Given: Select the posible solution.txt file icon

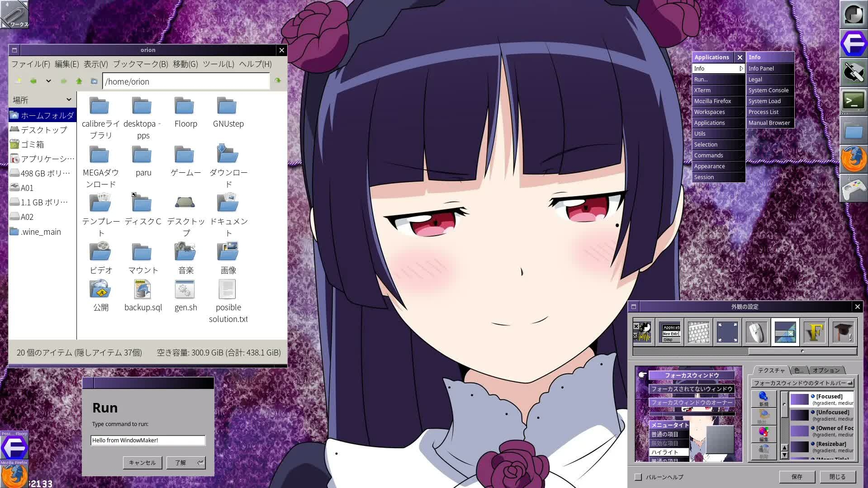Looking at the screenshot, I should pos(227,289).
